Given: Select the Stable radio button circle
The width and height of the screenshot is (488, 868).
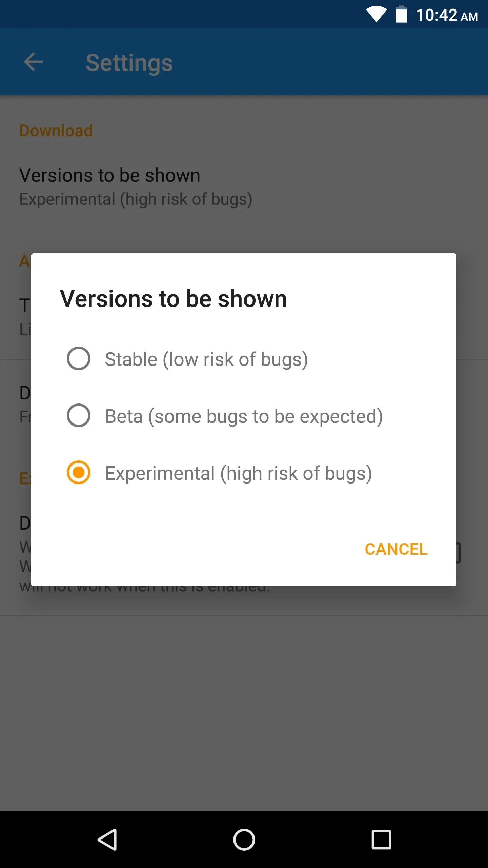Looking at the screenshot, I should click(x=79, y=358).
